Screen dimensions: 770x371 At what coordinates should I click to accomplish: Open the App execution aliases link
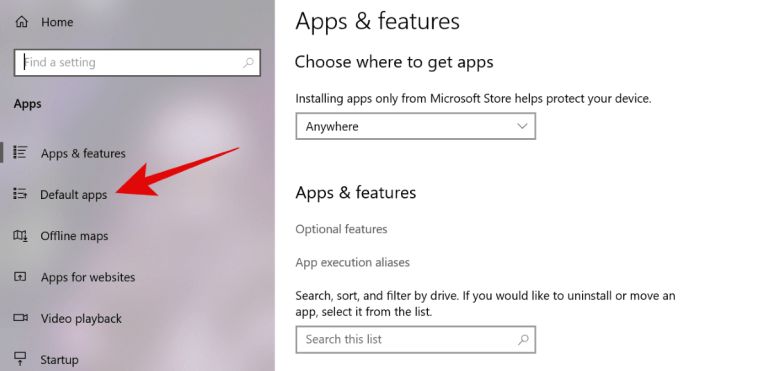pyautogui.click(x=353, y=262)
